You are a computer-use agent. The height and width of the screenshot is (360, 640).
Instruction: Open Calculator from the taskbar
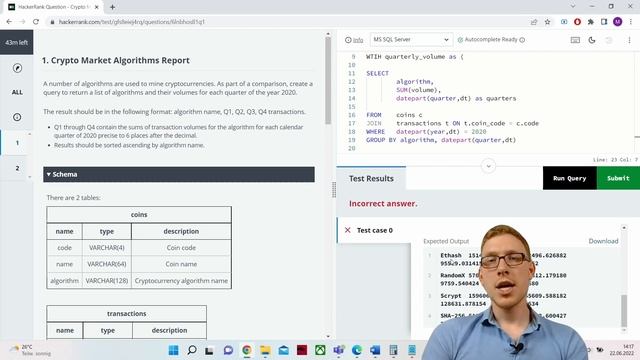pyautogui.click(x=393, y=350)
